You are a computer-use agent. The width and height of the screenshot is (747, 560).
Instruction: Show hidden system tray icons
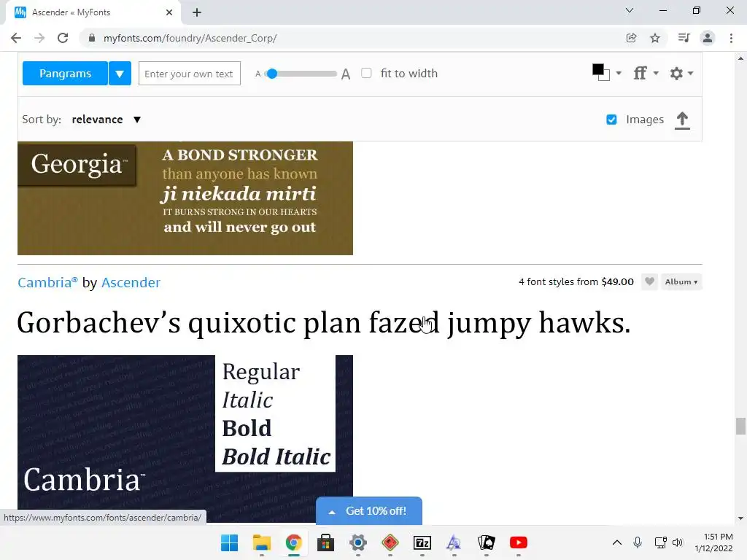617,542
